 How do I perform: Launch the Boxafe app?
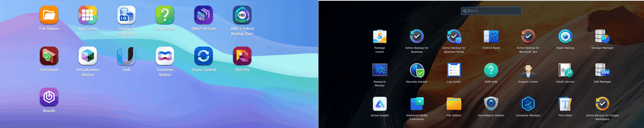coord(49,97)
